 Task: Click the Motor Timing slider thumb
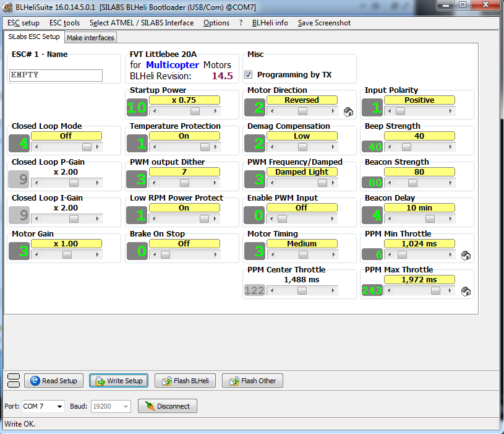[x=303, y=254]
